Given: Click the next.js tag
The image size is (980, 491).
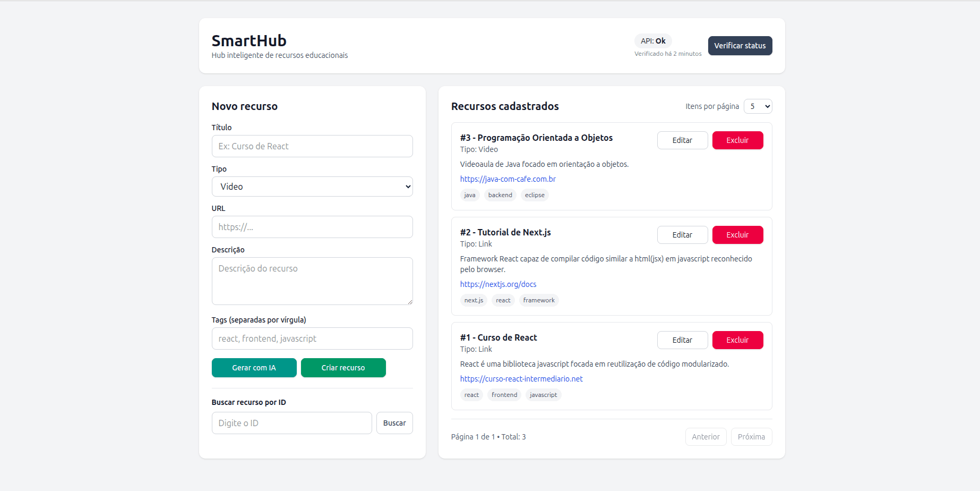Looking at the screenshot, I should click(x=474, y=300).
